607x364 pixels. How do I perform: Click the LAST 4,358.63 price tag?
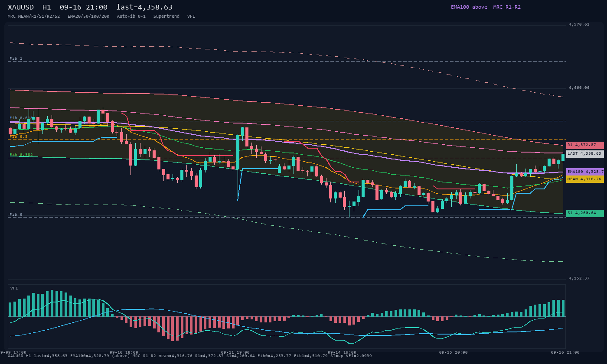[x=585, y=154]
